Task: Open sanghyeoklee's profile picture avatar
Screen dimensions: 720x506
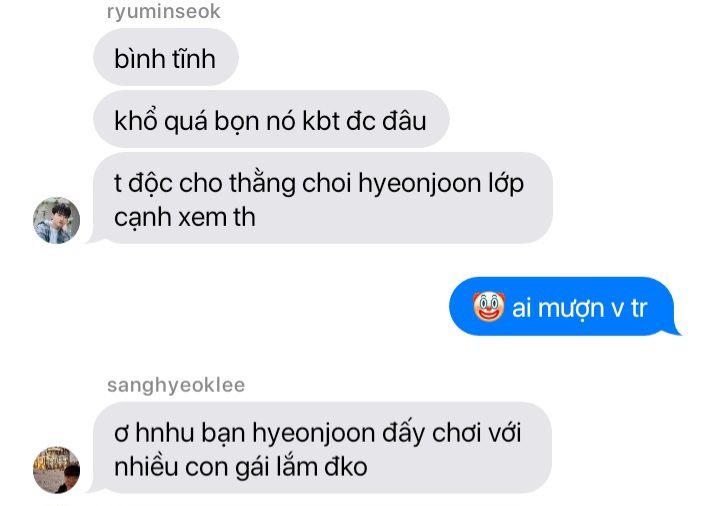Action: pyautogui.click(x=56, y=470)
